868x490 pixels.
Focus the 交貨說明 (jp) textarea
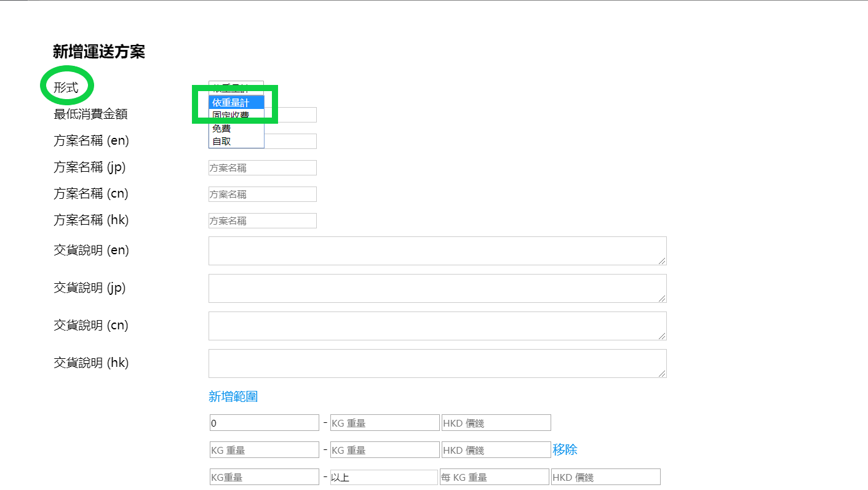pos(437,289)
